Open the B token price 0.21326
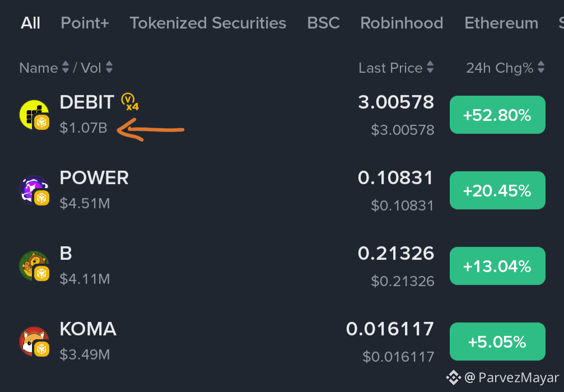The width and height of the screenshot is (564, 392). (x=396, y=254)
